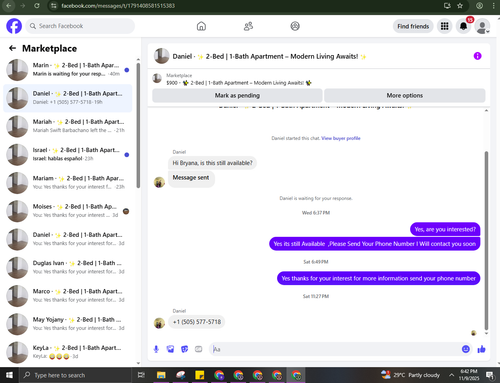Click the install app icon in address bar
This screenshot has width=500, height=383.
pyautogui.click(x=447, y=6)
